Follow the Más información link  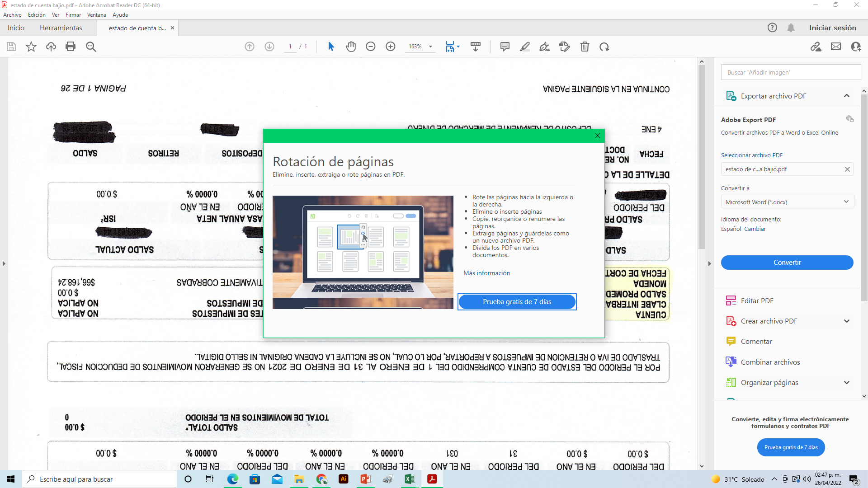coord(486,273)
